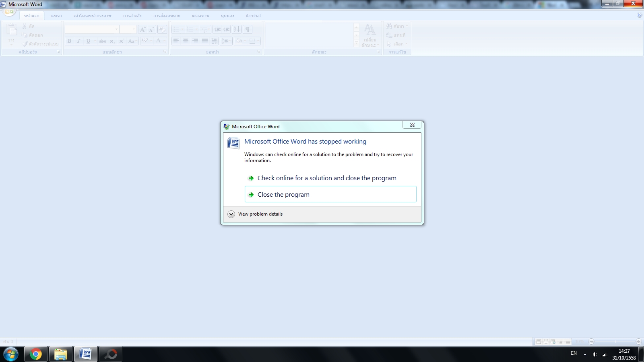Open the Font group dialog launcher
644x362 pixels.
[165, 52]
